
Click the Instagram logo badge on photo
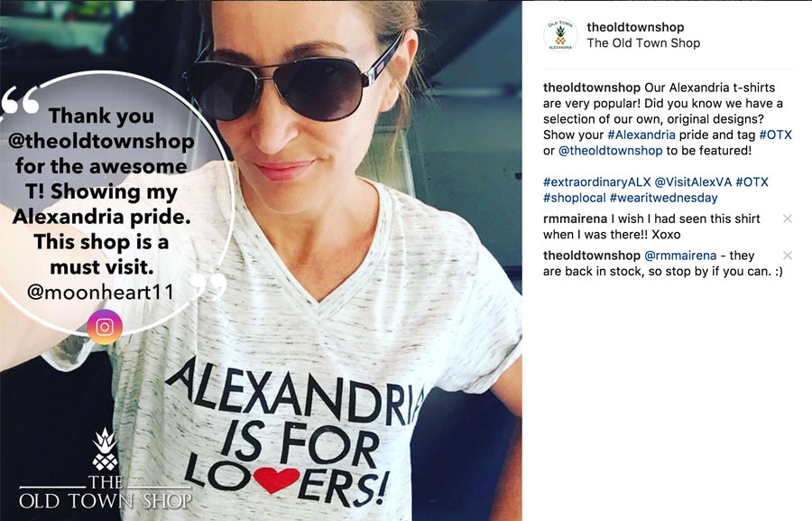pos(105,327)
